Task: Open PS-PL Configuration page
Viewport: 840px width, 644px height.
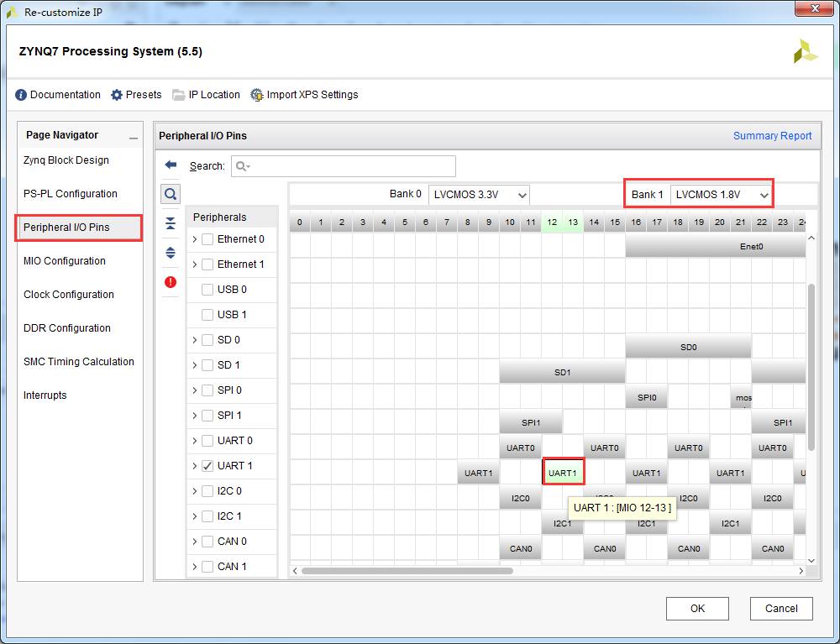Action: [71, 194]
